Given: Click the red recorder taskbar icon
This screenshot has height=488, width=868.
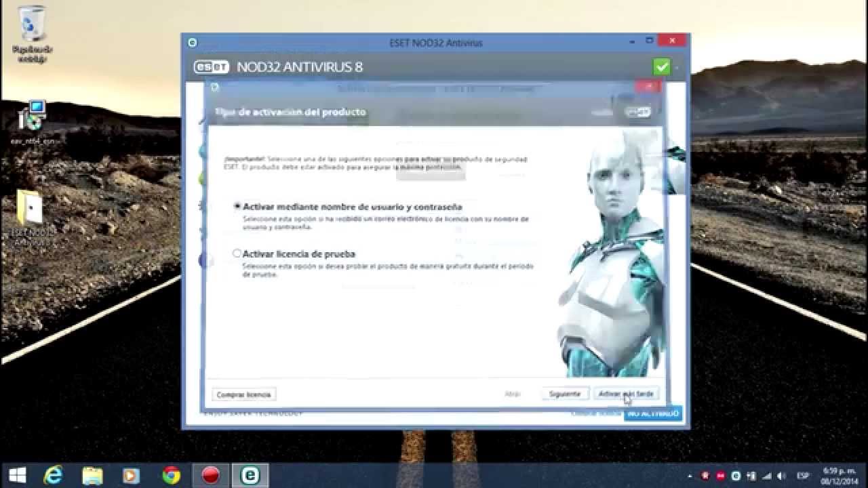Looking at the screenshot, I should coord(211,475).
